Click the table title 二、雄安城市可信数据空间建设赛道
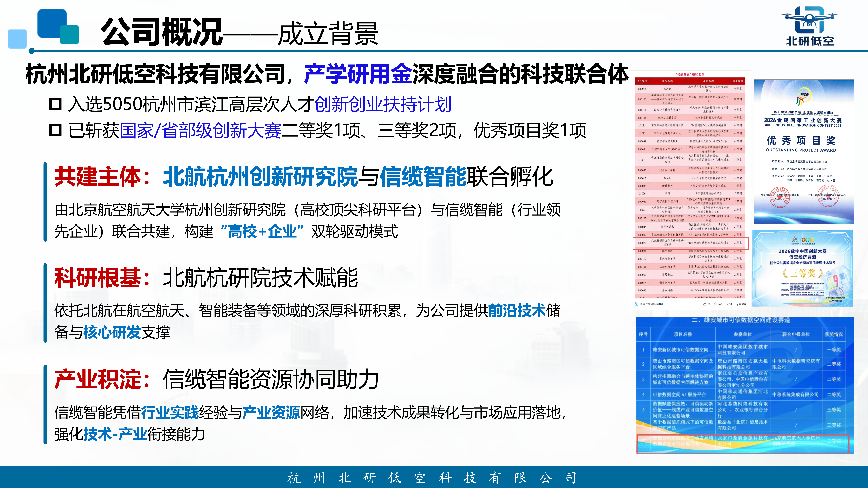868x488 pixels. pos(741,320)
